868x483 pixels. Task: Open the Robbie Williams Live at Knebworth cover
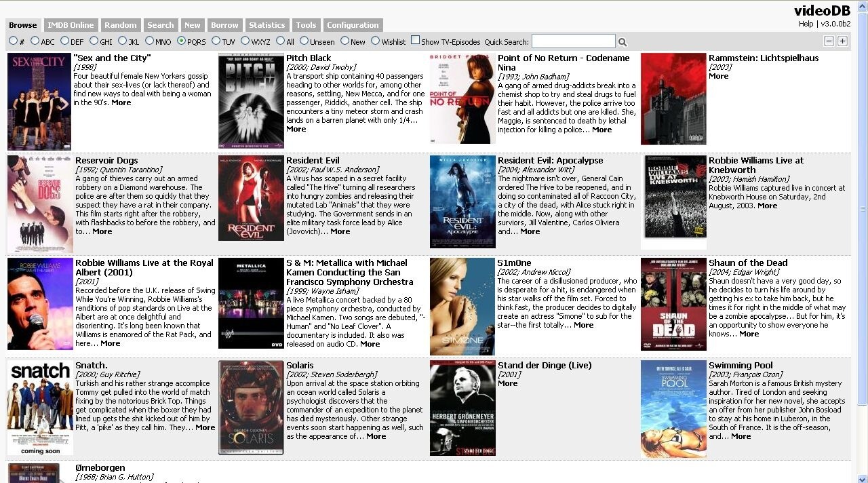pyautogui.click(x=673, y=203)
